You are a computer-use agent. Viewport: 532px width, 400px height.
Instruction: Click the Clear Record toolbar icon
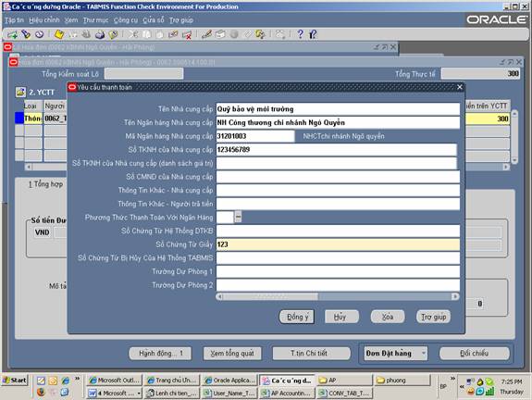click(x=173, y=34)
